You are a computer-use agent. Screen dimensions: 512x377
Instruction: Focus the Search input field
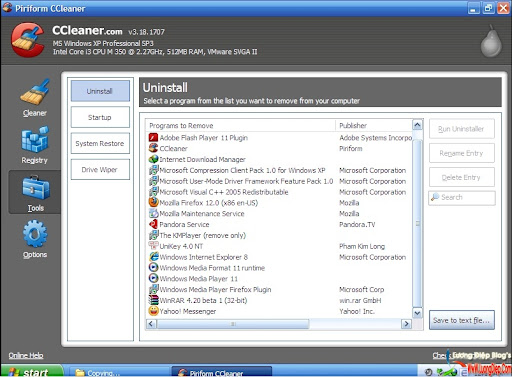click(x=462, y=198)
